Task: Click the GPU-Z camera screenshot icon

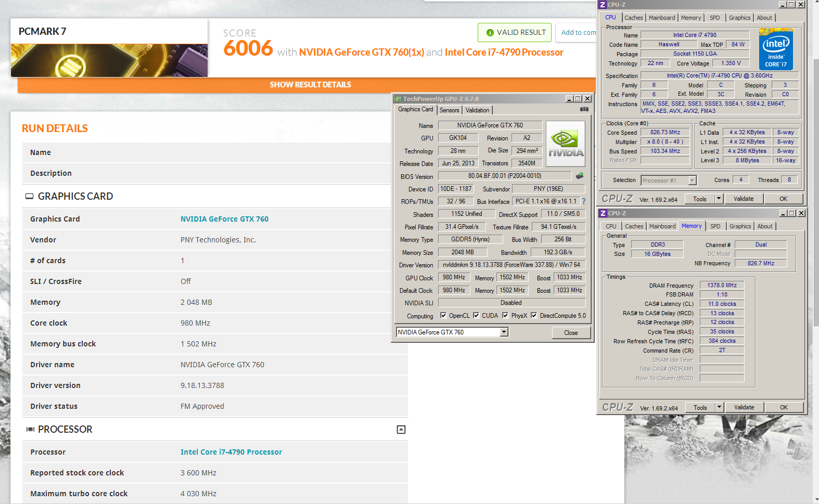Action: tap(584, 109)
